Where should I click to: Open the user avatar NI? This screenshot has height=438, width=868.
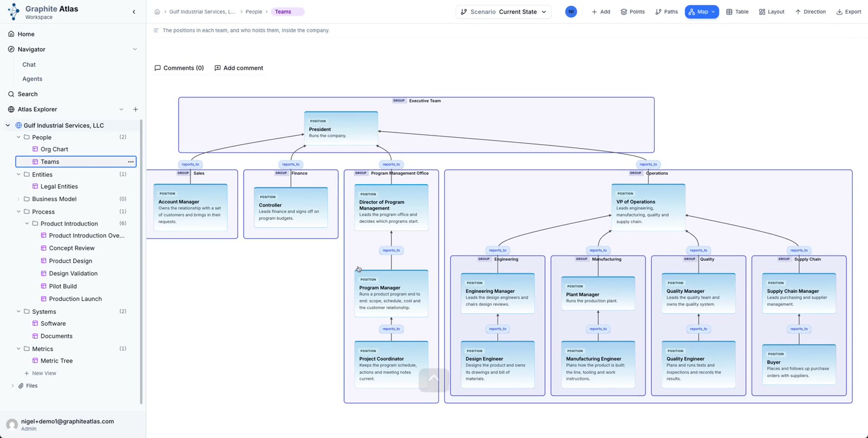click(571, 12)
